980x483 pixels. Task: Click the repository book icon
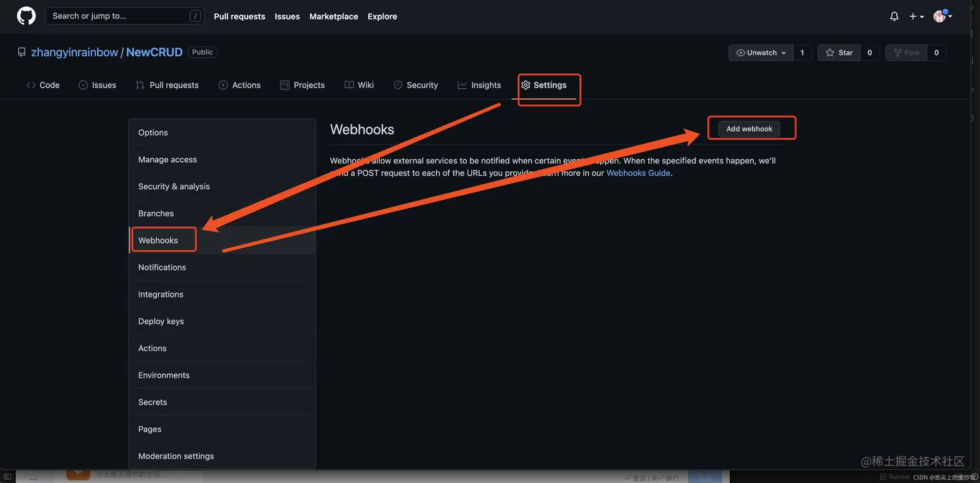coord(22,53)
